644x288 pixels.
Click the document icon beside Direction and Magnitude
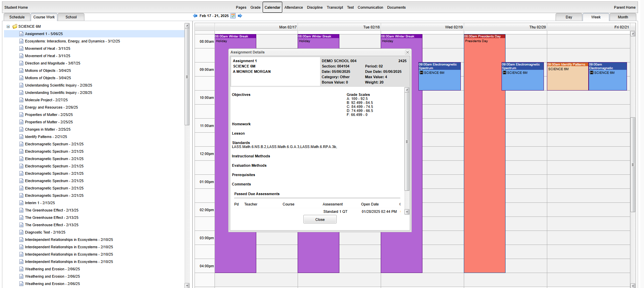coord(21,63)
